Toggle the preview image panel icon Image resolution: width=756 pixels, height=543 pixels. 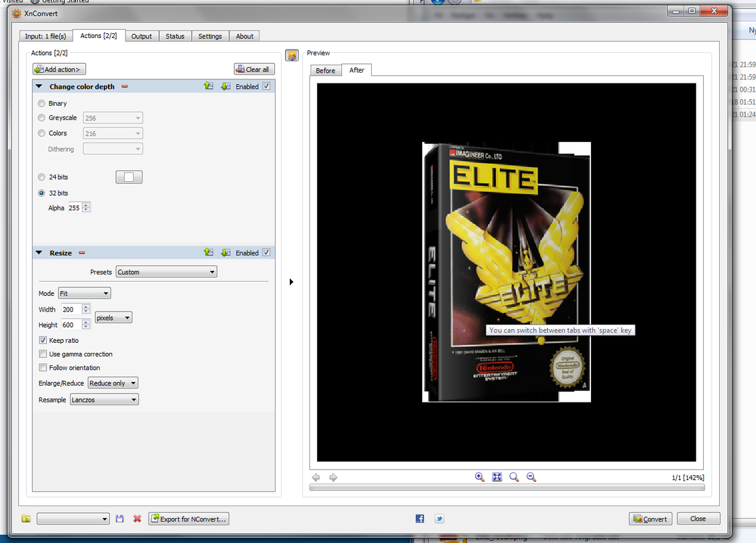(x=292, y=56)
